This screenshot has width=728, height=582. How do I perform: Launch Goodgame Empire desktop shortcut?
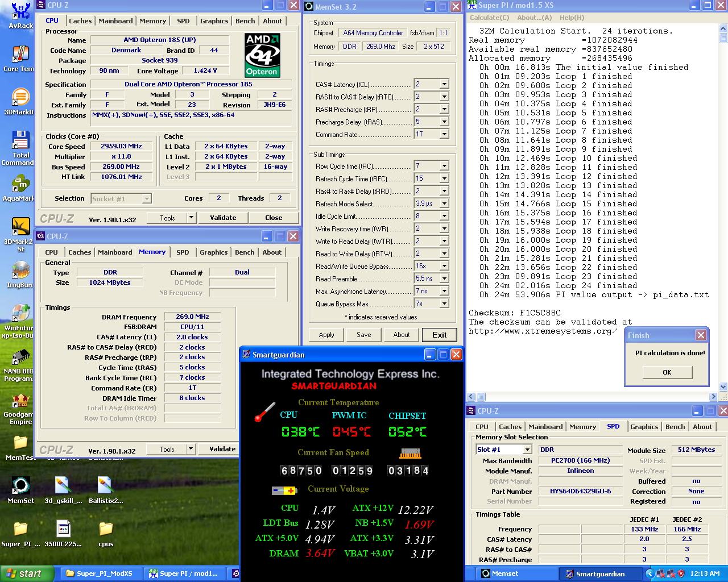[19, 409]
